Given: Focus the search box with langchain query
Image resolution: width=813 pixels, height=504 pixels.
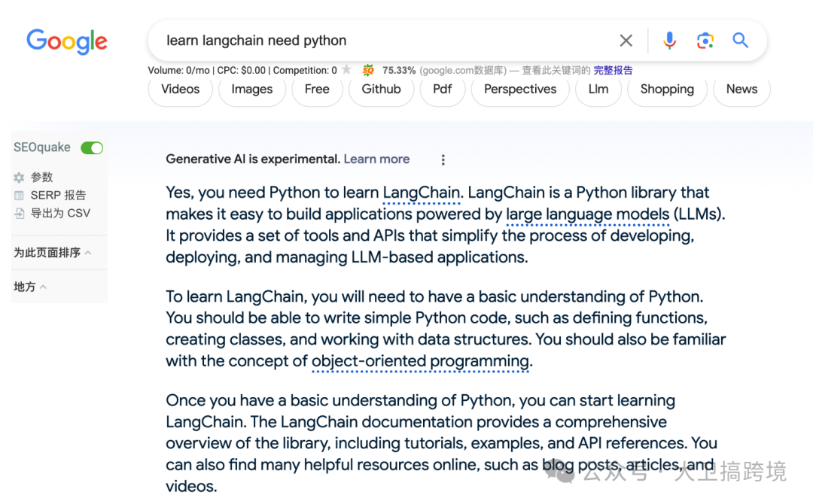Looking at the screenshot, I should (384, 41).
